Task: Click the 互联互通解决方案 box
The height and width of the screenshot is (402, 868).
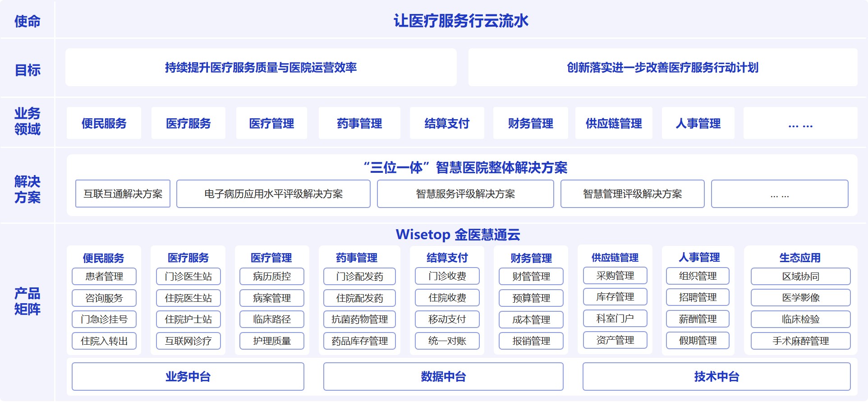Action: click(x=123, y=194)
